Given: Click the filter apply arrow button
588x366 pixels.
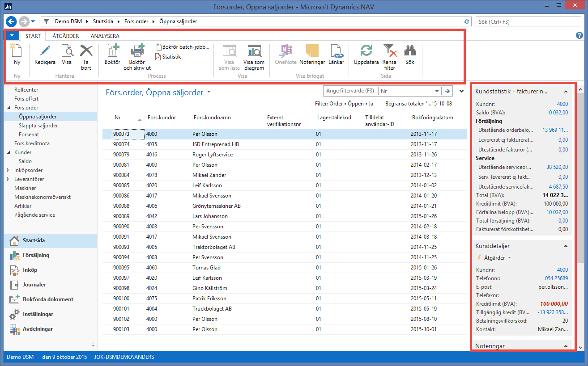Looking at the screenshot, I should tap(446, 91).
